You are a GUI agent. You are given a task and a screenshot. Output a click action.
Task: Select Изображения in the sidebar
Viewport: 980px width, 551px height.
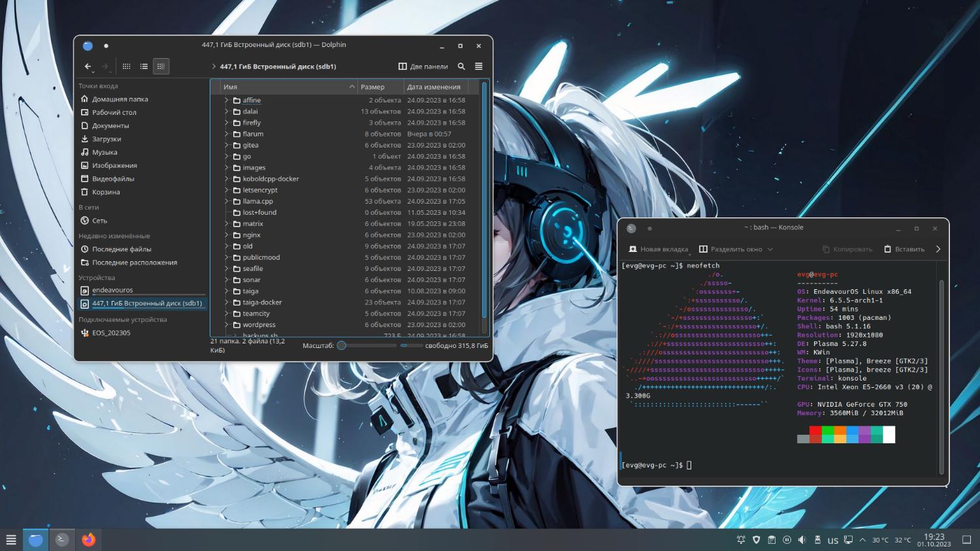pyautogui.click(x=114, y=165)
